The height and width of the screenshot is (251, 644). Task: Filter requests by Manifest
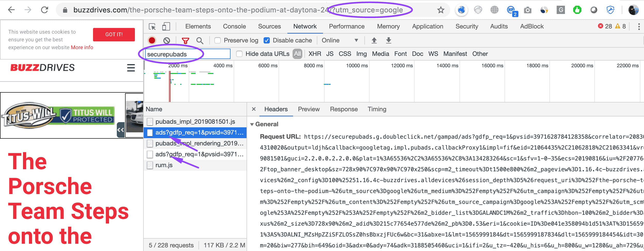[455, 54]
